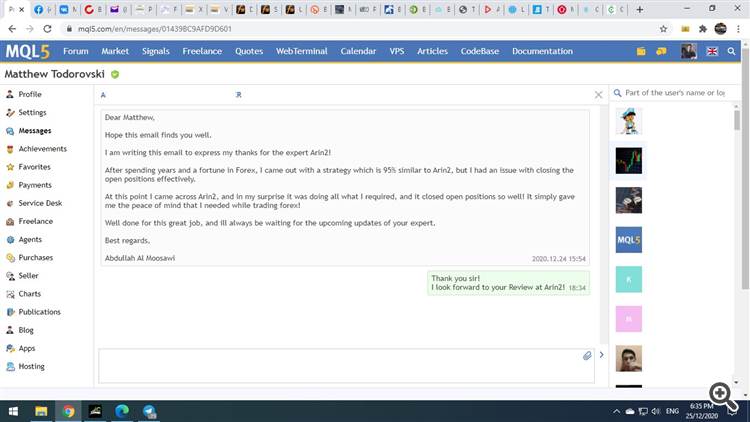Open Microsoft Edge from taskbar
The width and height of the screenshot is (750, 422).
point(122,411)
